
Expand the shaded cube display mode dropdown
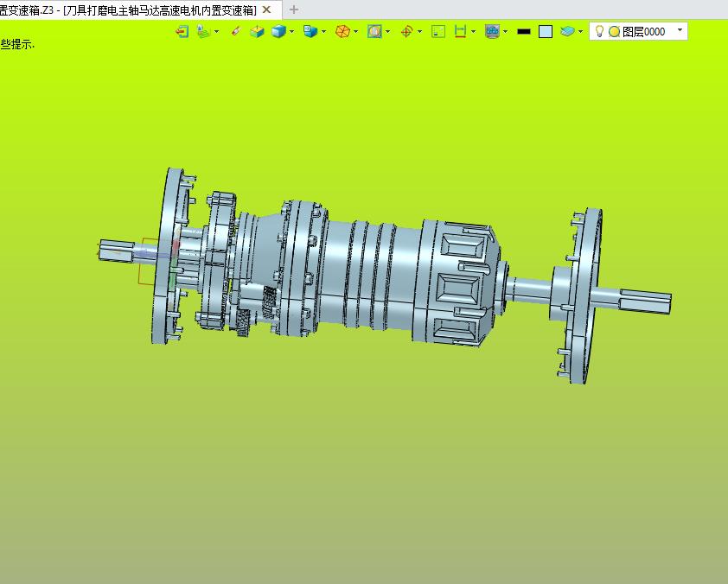[x=291, y=32]
